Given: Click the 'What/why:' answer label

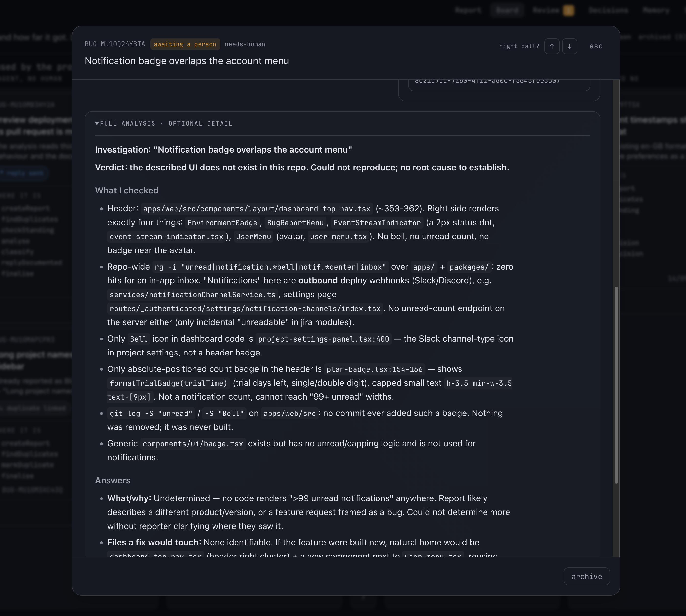Looking at the screenshot, I should pyautogui.click(x=129, y=498).
